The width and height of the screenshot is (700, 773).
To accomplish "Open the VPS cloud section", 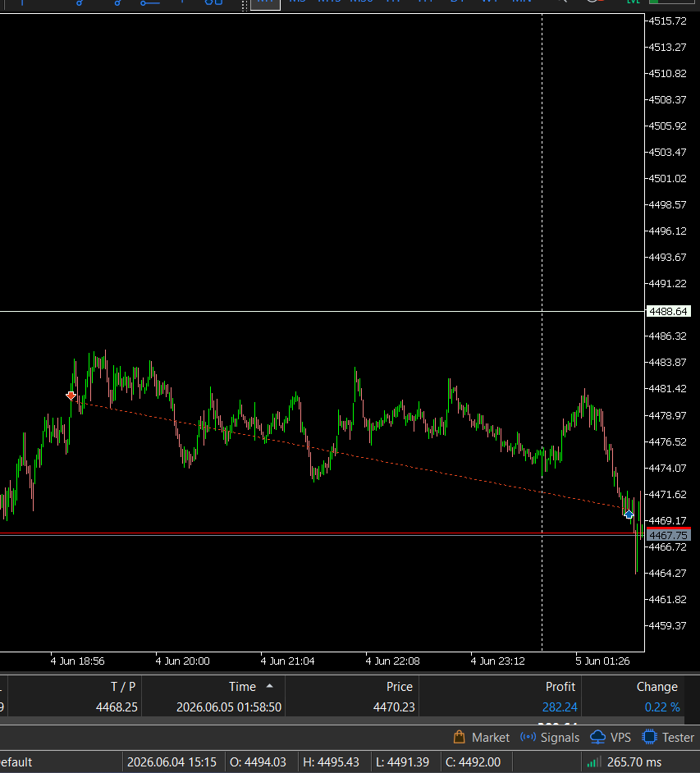I will [611, 738].
